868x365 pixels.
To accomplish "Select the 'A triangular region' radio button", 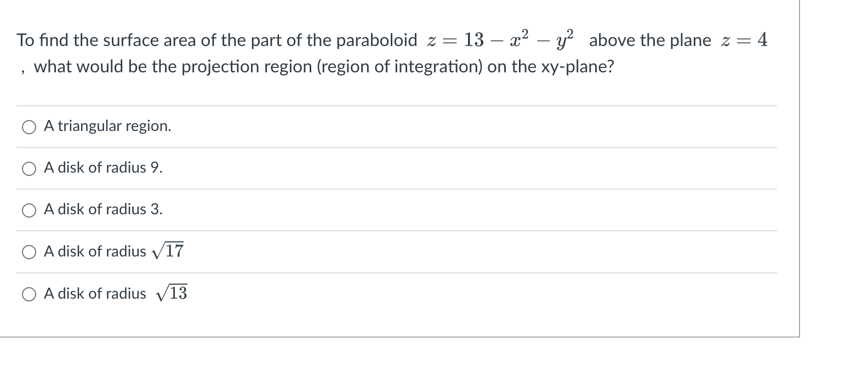I will coord(29,127).
